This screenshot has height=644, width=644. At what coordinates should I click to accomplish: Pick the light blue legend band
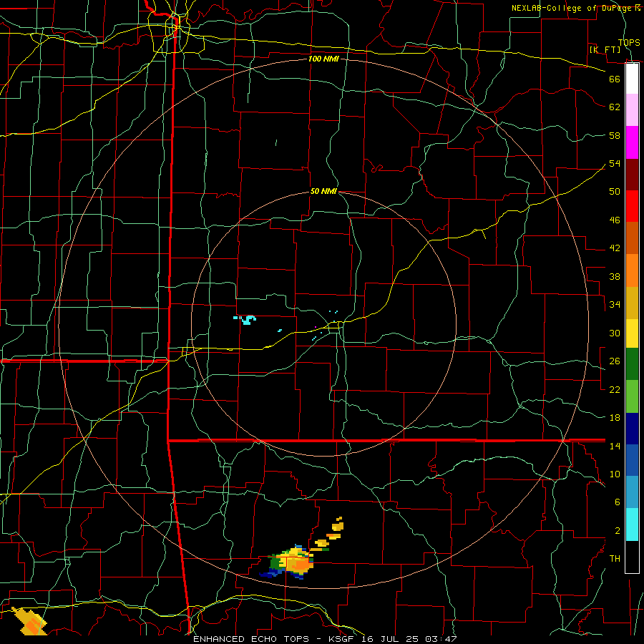(632, 492)
